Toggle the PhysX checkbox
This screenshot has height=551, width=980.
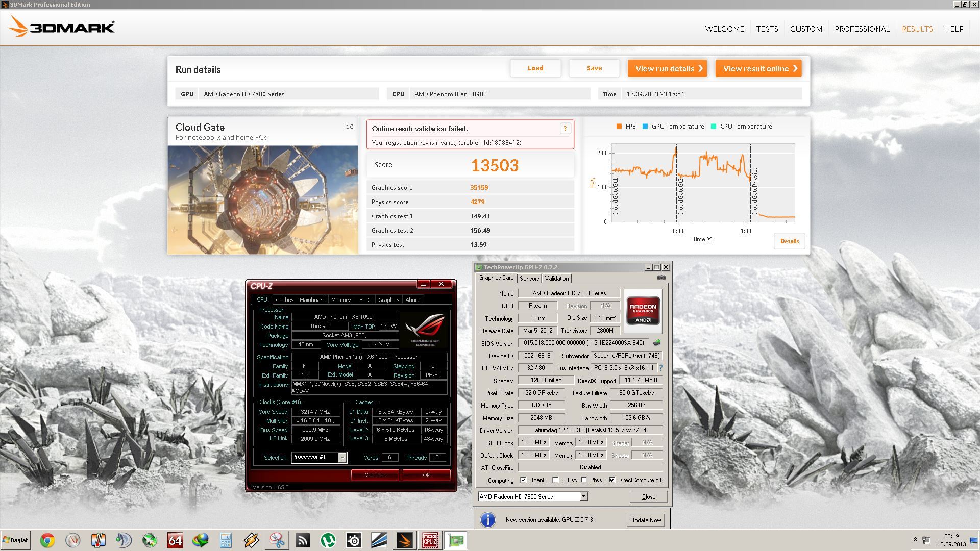point(584,480)
